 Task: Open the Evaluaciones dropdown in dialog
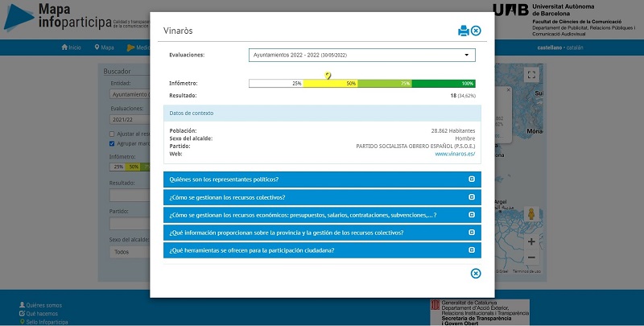click(361, 55)
